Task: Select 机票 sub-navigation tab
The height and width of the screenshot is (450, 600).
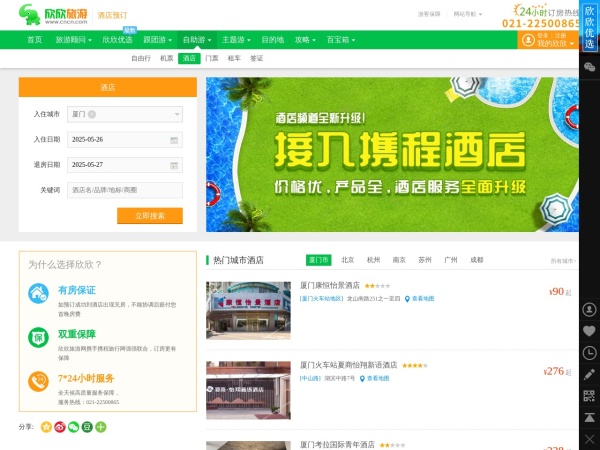Action: click(166, 58)
